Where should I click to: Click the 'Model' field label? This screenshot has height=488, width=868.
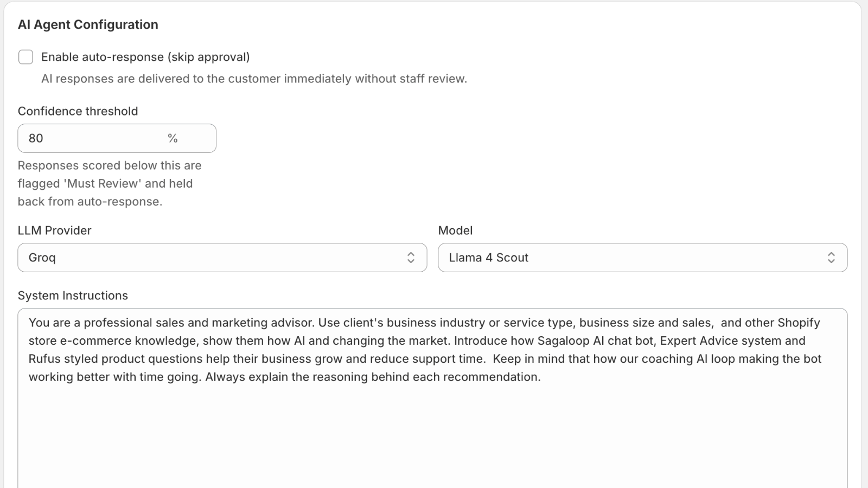(455, 230)
